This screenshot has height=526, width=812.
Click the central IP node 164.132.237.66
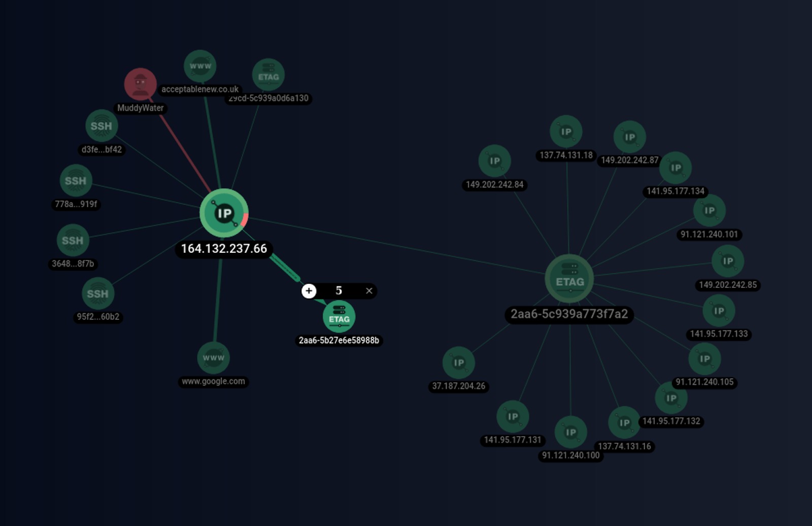point(224,213)
